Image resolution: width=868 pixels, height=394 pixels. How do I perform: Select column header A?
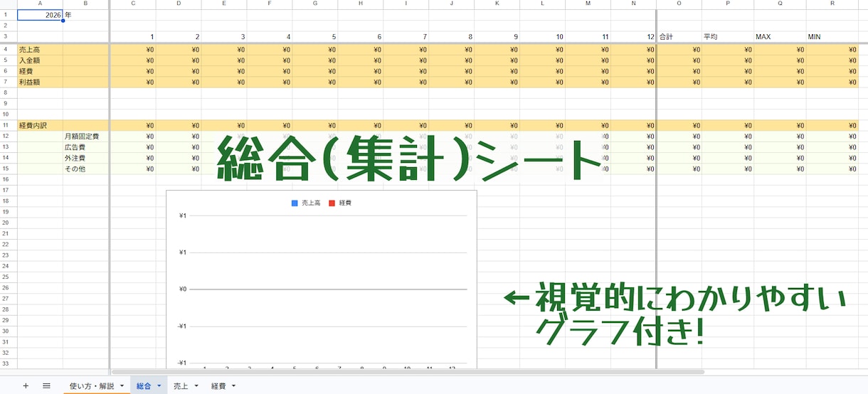pyautogui.click(x=40, y=4)
